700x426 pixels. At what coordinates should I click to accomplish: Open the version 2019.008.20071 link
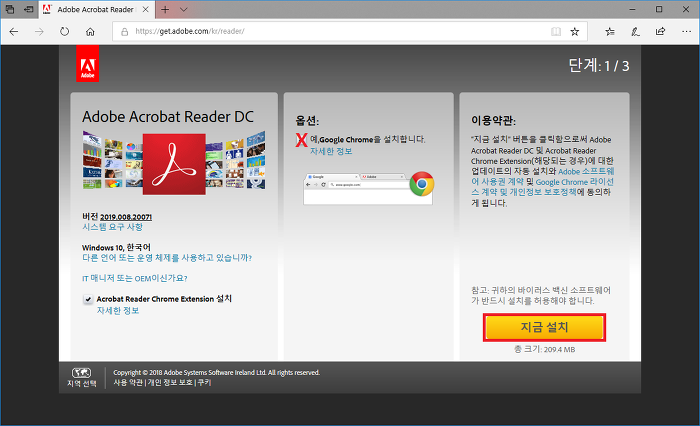126,217
